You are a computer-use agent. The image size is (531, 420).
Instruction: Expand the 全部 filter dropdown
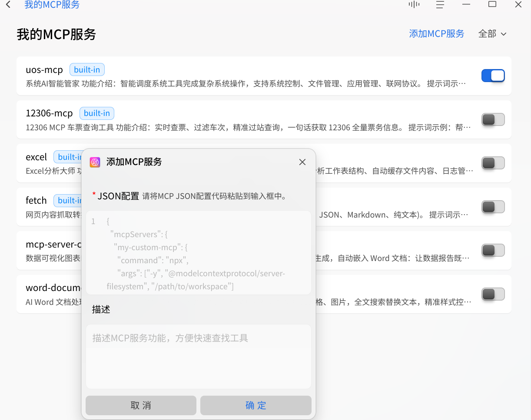point(492,34)
